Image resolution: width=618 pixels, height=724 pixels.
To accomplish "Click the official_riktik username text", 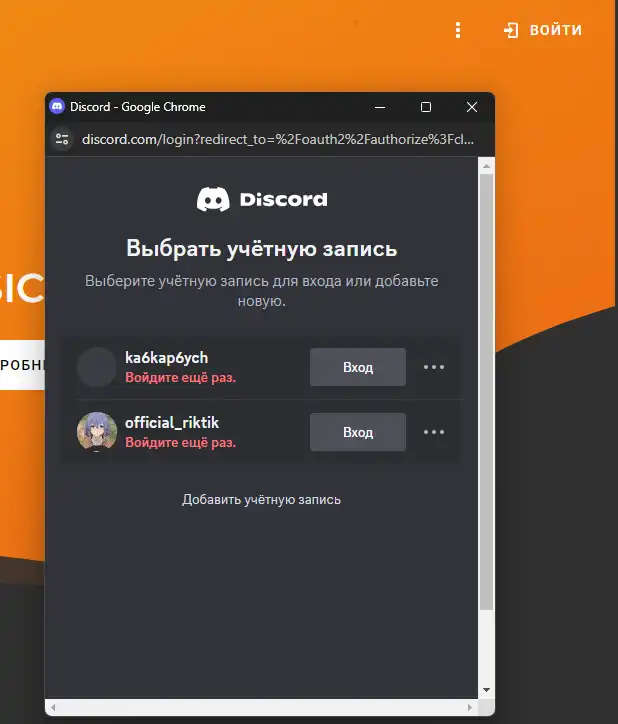I will (x=172, y=422).
